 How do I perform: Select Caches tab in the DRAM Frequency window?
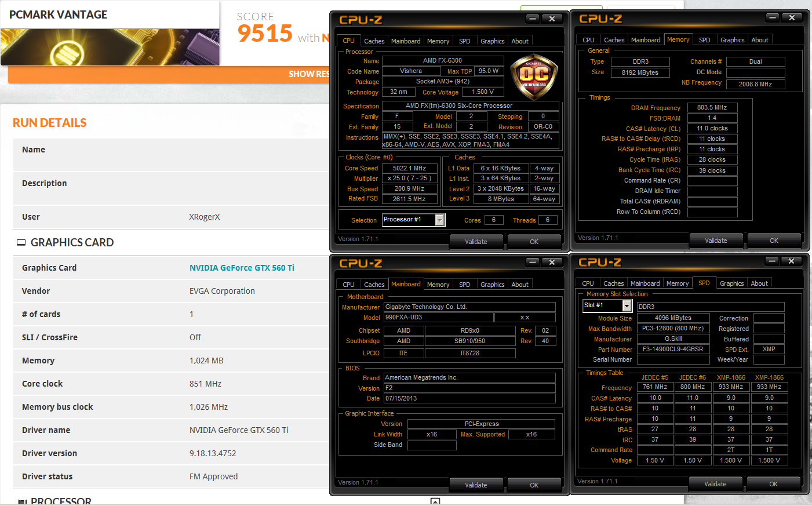[614, 40]
